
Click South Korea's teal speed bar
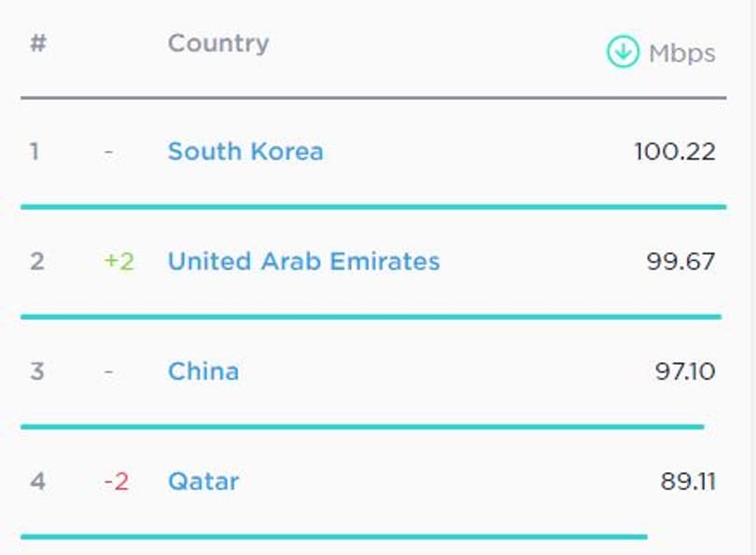click(373, 207)
